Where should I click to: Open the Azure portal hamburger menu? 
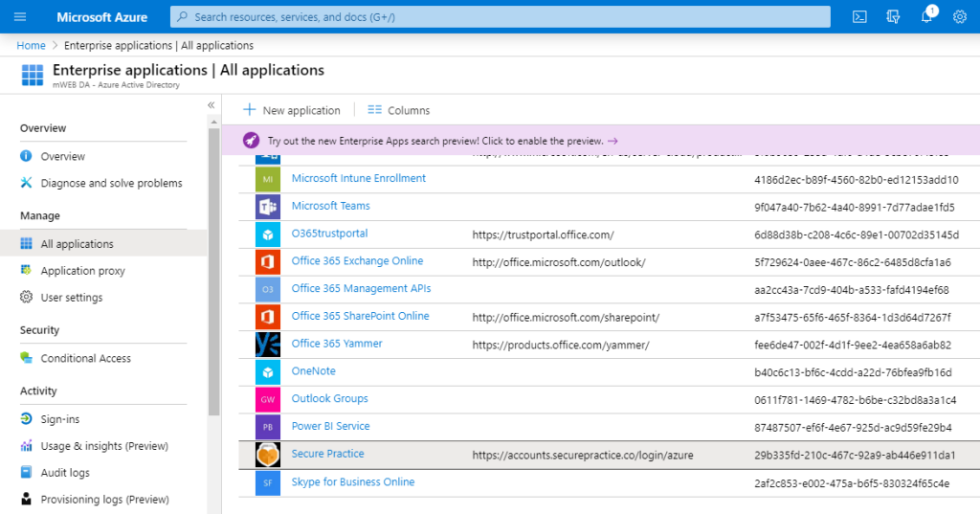(x=20, y=17)
